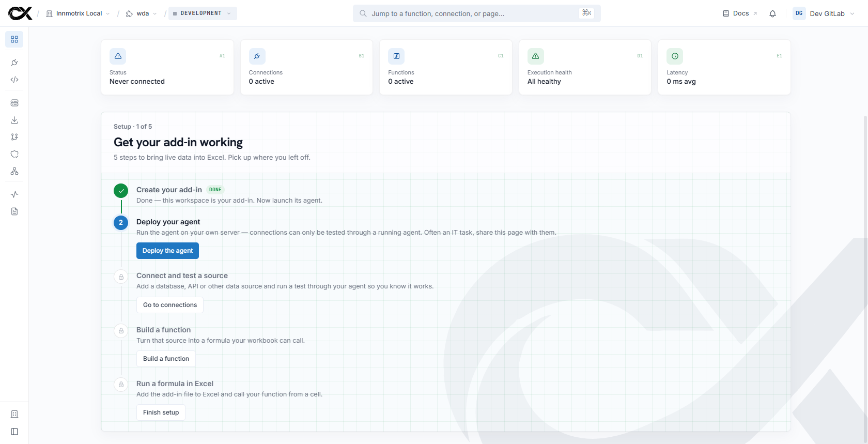Click the Functions card icon
The height and width of the screenshot is (444, 868).
[396, 56]
